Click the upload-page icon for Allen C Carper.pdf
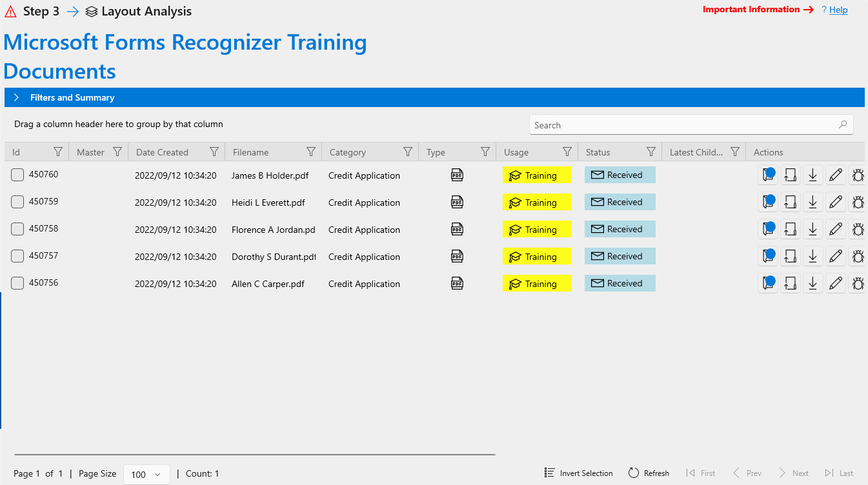This screenshot has width=868, height=485. tap(791, 283)
